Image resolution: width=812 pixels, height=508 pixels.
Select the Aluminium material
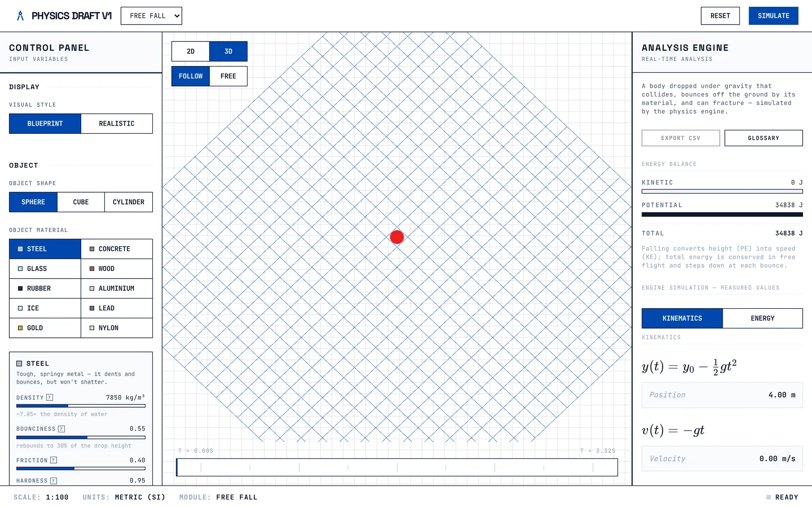click(x=117, y=288)
